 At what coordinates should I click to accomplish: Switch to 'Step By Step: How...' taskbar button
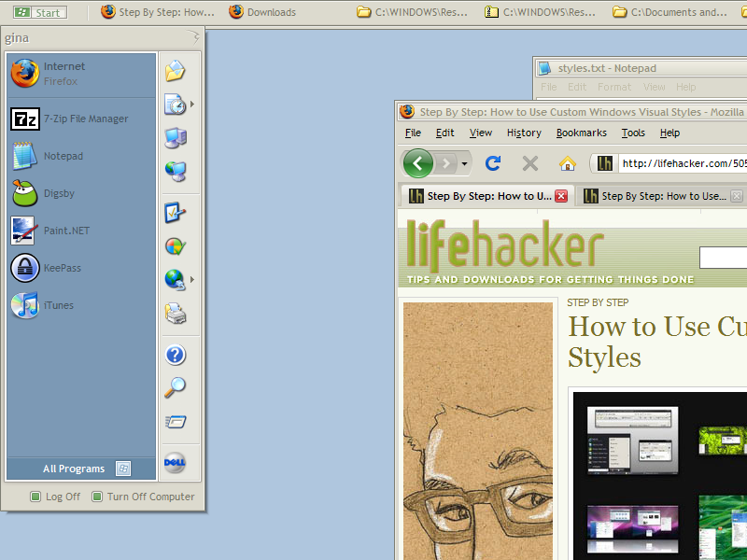(x=158, y=12)
